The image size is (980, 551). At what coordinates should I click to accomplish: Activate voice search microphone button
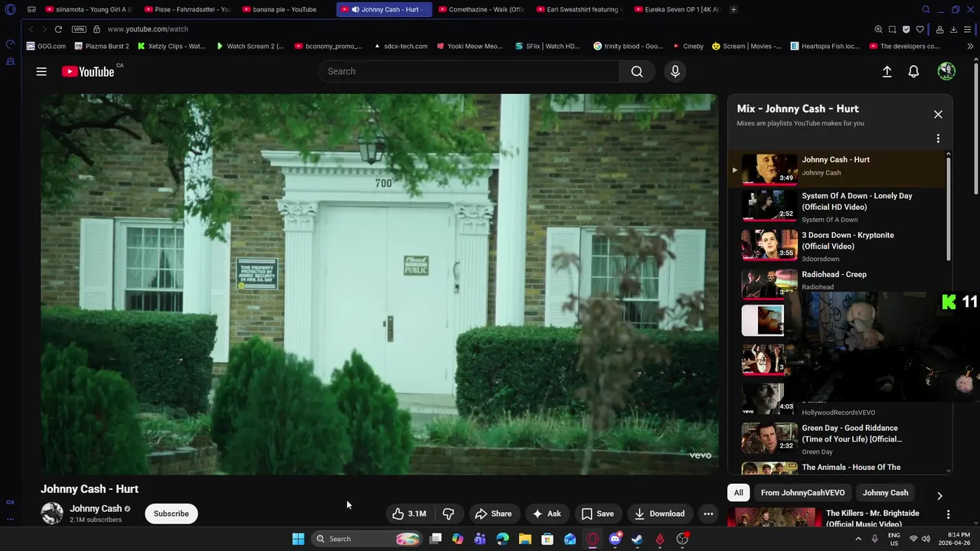pos(675,71)
